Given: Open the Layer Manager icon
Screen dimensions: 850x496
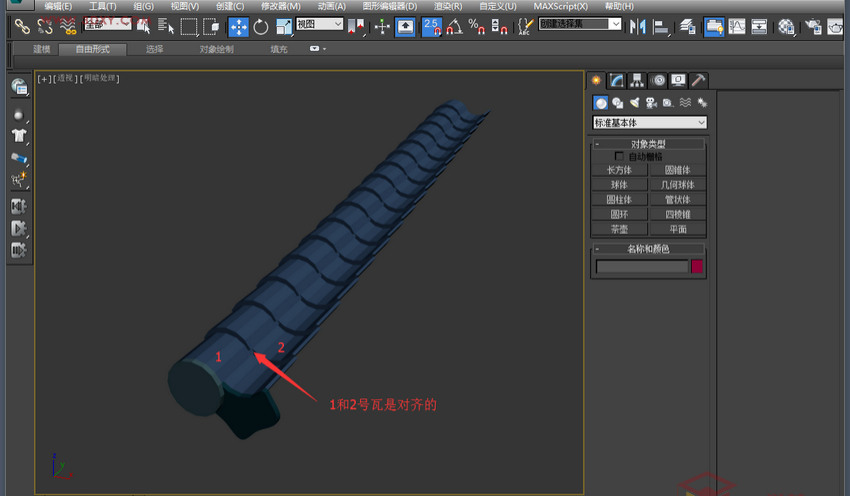Looking at the screenshot, I should coord(687,26).
